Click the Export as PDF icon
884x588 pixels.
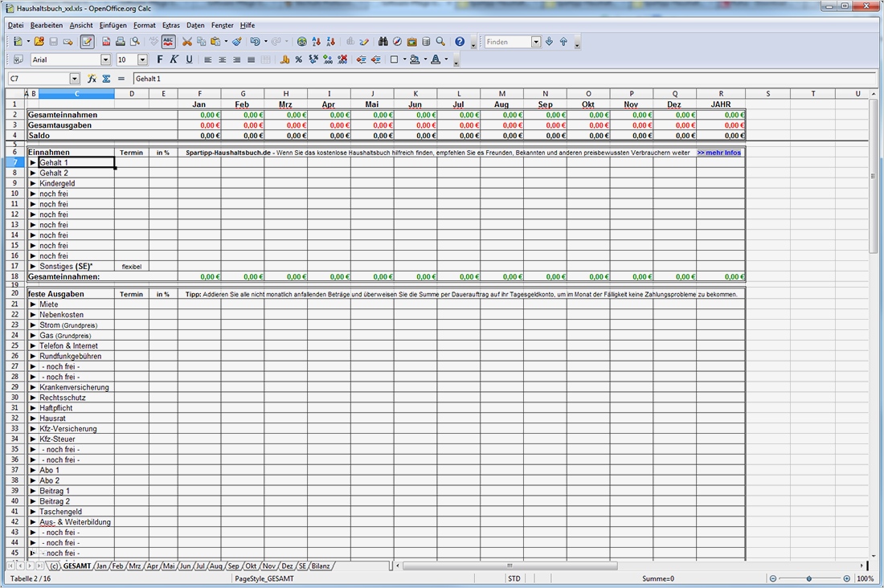coord(107,42)
